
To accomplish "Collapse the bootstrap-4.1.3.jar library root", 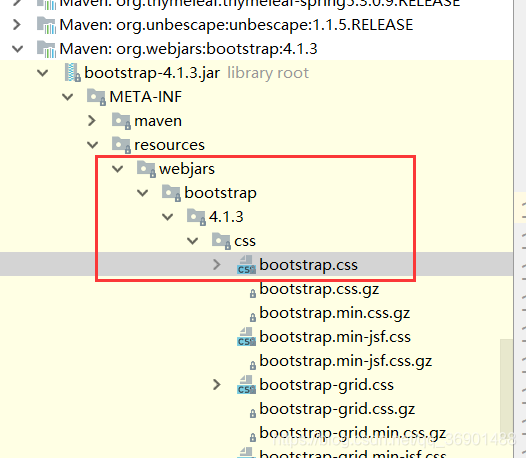I will pyautogui.click(x=43, y=73).
